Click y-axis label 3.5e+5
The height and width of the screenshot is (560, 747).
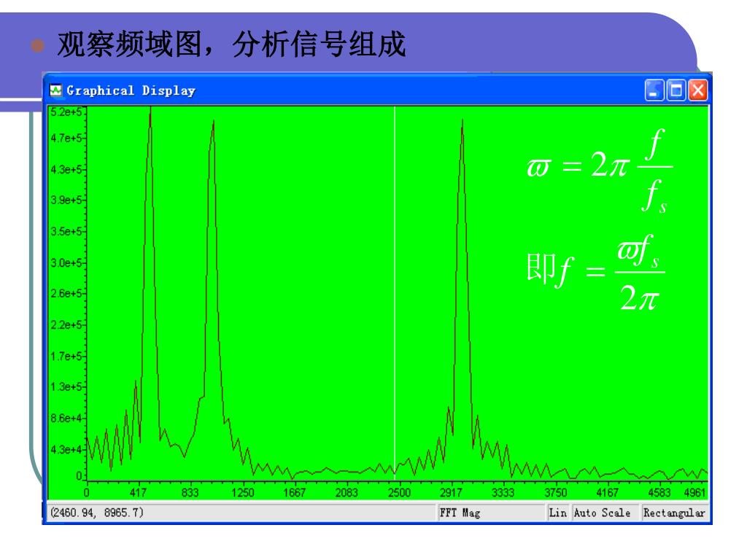(x=66, y=231)
